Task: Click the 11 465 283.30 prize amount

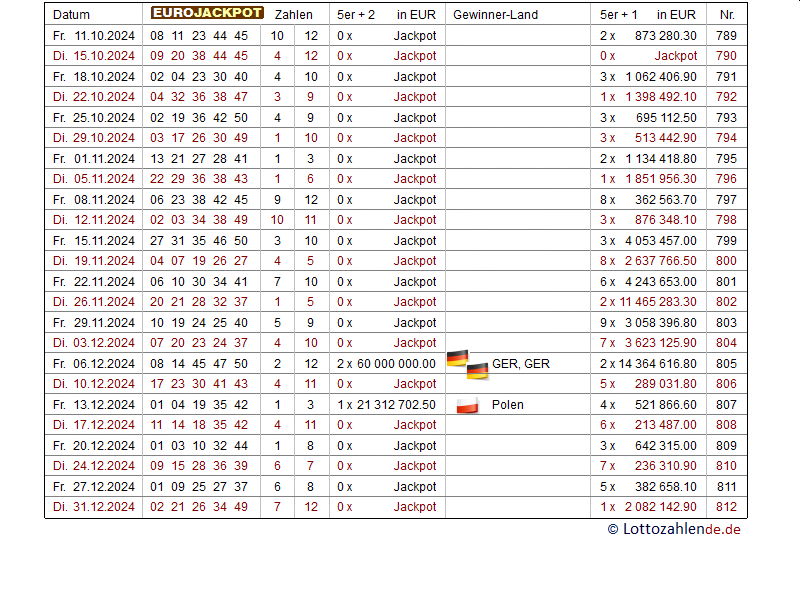Action: [x=658, y=302]
